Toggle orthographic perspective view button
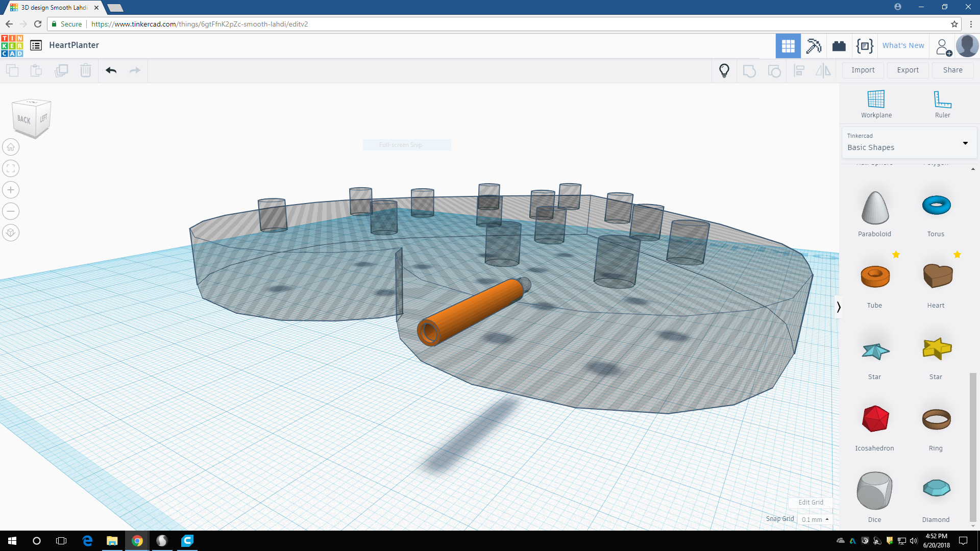980x551 pixels. point(11,233)
